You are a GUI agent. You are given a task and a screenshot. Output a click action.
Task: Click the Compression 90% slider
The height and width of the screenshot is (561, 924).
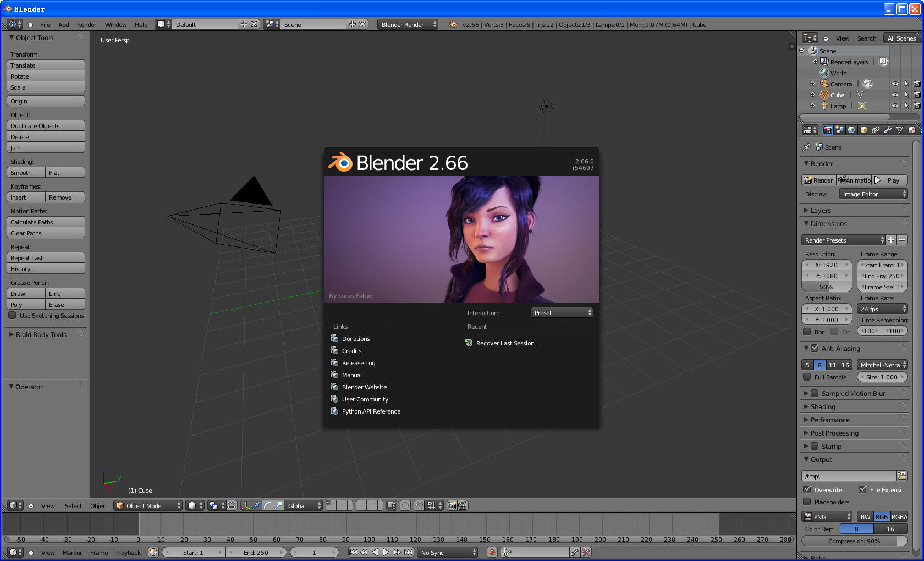tap(854, 541)
